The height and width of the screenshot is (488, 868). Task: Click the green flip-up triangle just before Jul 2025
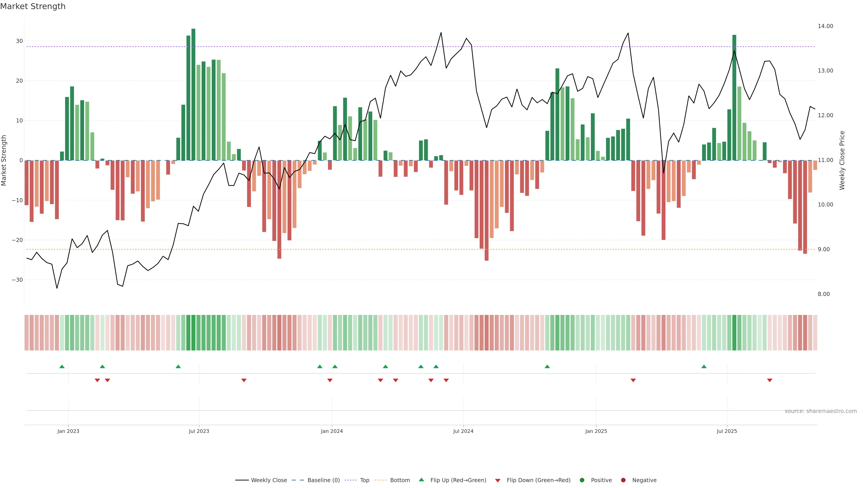tap(704, 366)
